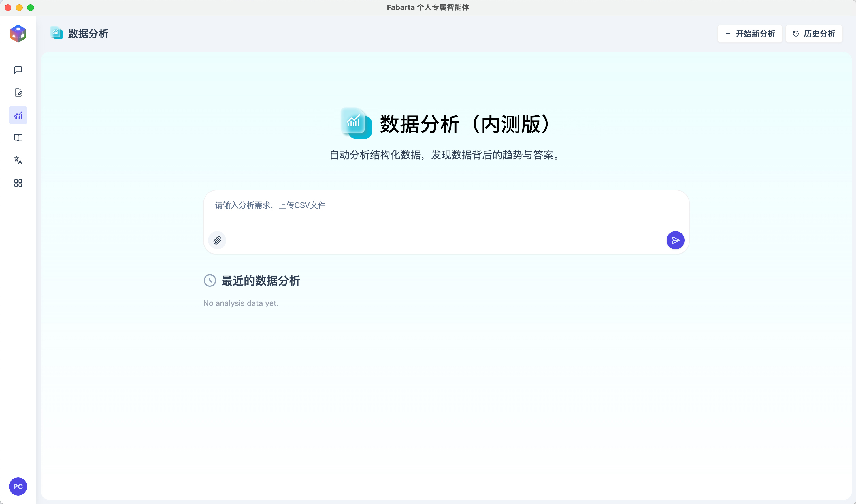856x504 pixels.
Task: Click the large center 数据分析 logo
Action: click(x=356, y=123)
